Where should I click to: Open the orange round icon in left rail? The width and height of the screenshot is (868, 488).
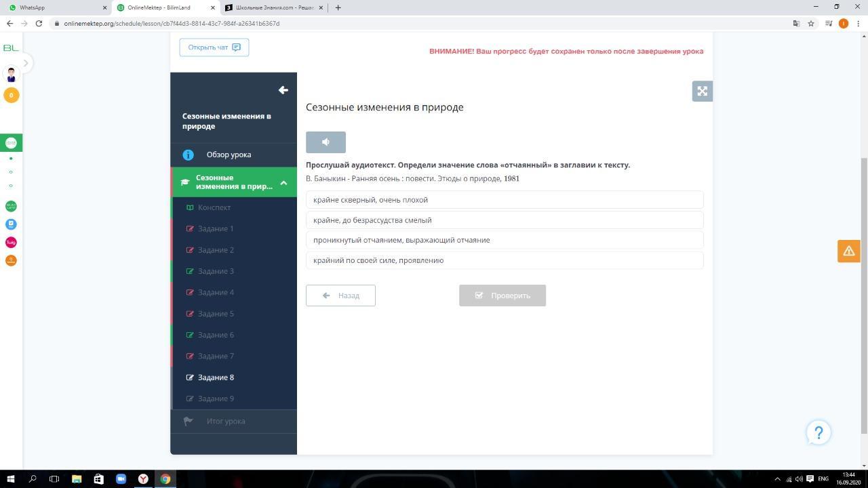[x=11, y=260]
